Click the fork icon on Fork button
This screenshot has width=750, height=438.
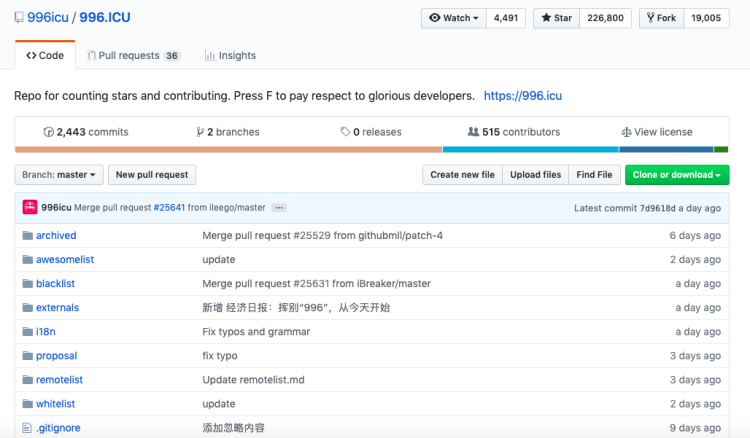pyautogui.click(x=651, y=18)
